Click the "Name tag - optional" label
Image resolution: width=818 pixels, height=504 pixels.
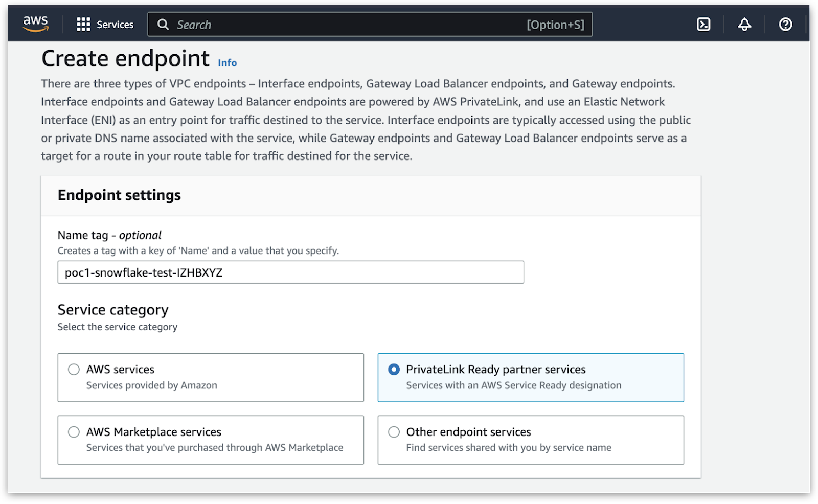point(109,235)
